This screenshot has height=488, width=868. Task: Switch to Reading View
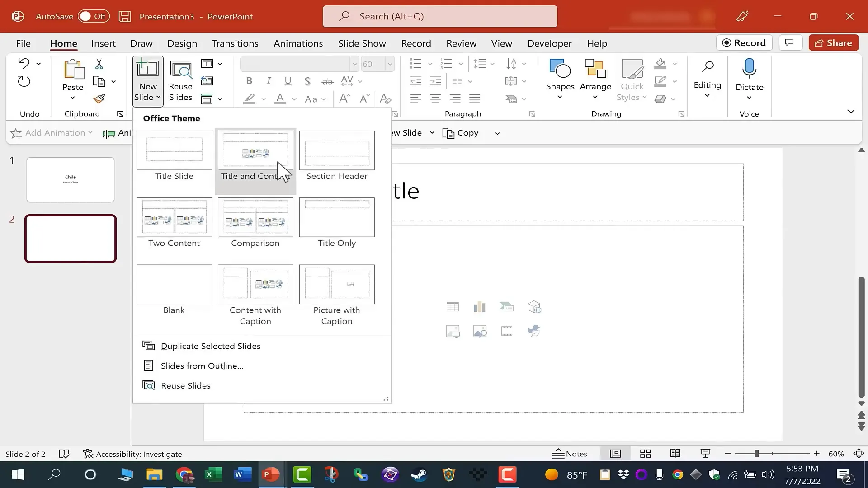(675, 454)
